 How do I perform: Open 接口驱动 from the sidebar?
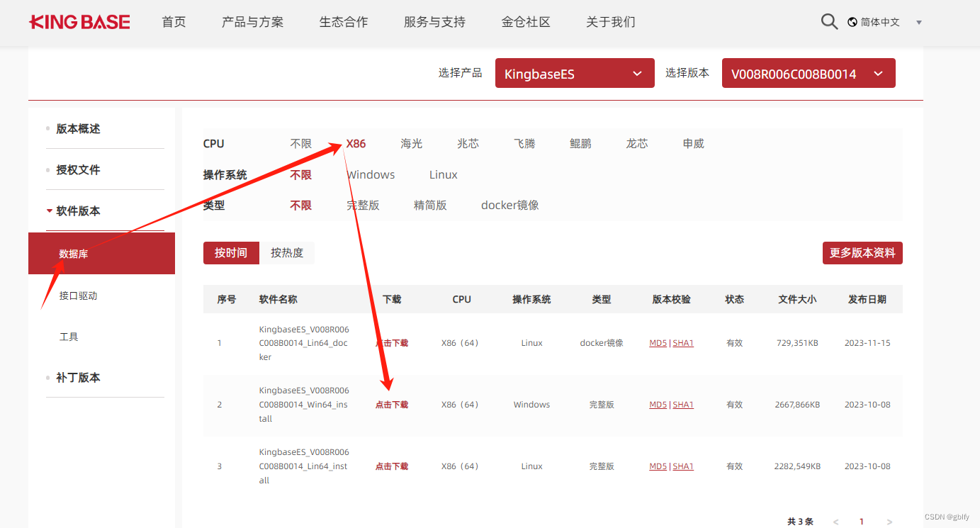coord(79,296)
